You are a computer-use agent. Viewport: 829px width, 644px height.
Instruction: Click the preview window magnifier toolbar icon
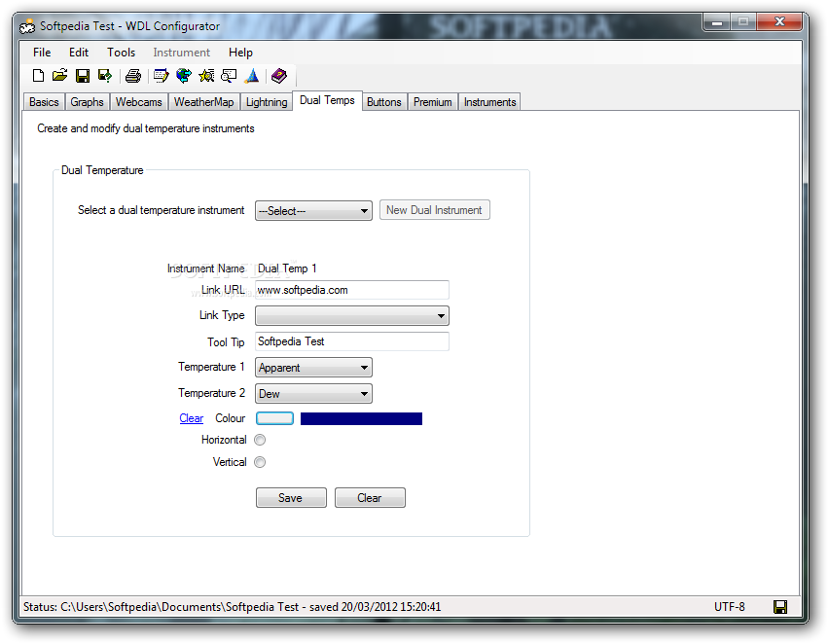[229, 76]
